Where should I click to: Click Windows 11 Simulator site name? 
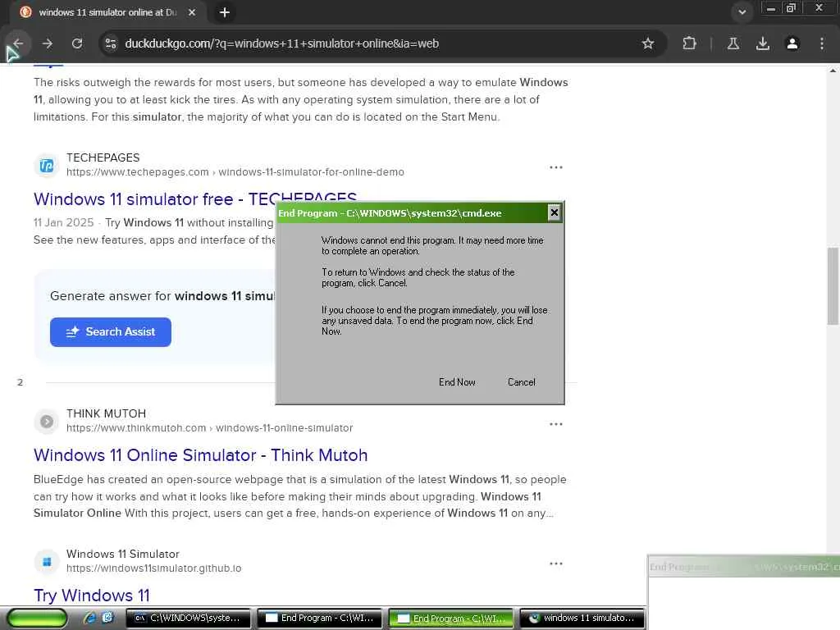[123, 554]
